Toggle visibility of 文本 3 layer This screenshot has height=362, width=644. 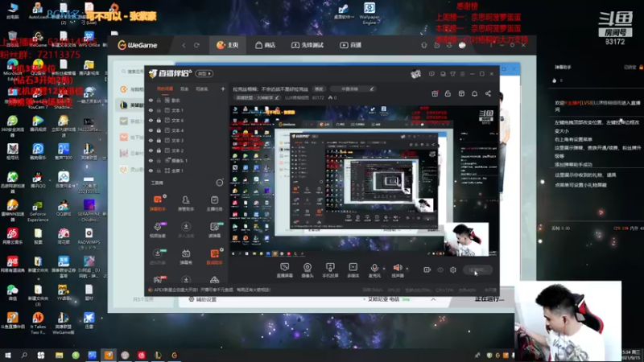coord(151,140)
